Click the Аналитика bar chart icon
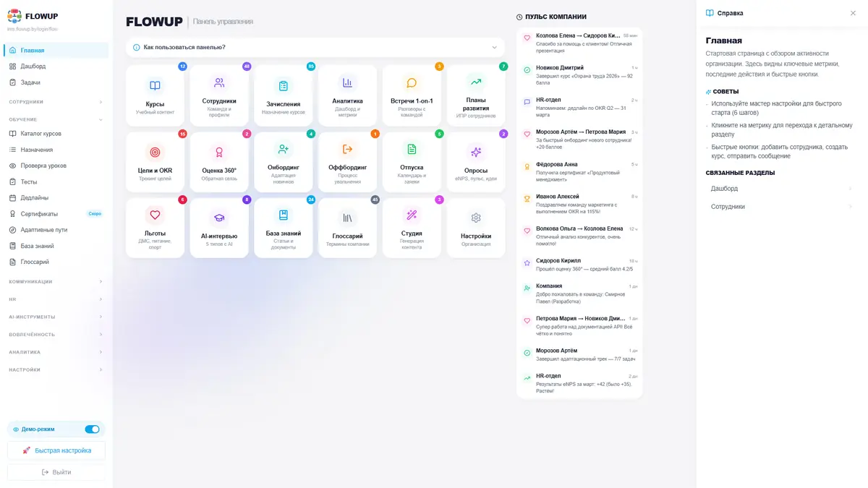The width and height of the screenshot is (868, 488). point(347,83)
